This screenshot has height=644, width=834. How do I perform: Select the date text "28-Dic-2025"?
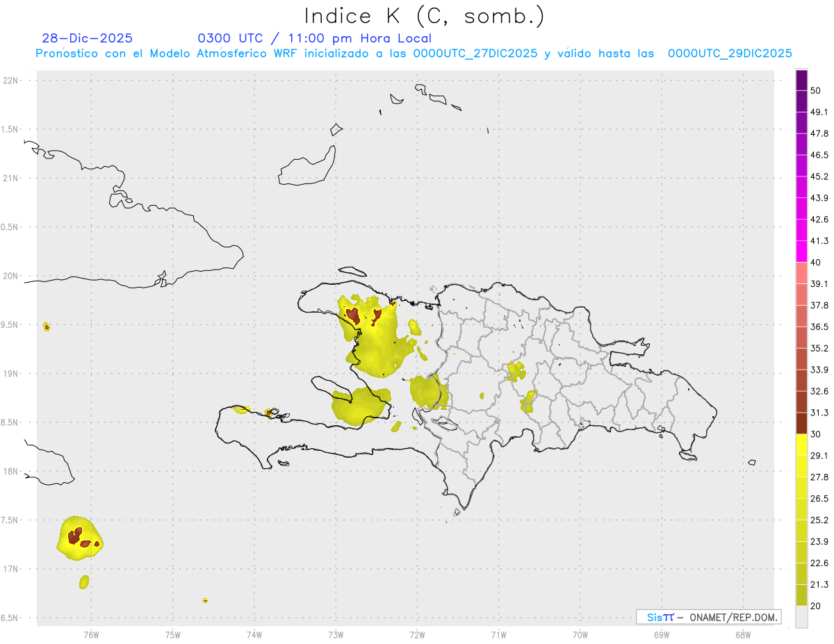click(x=87, y=38)
